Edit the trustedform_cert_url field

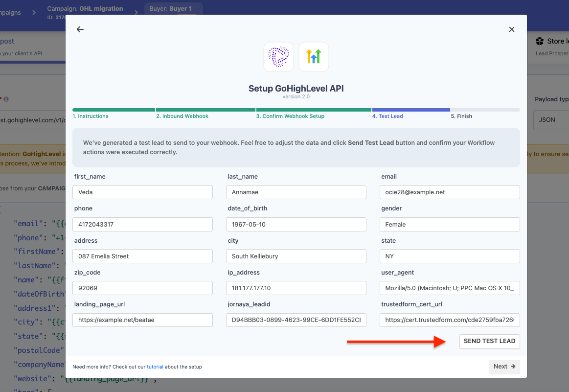click(450, 320)
